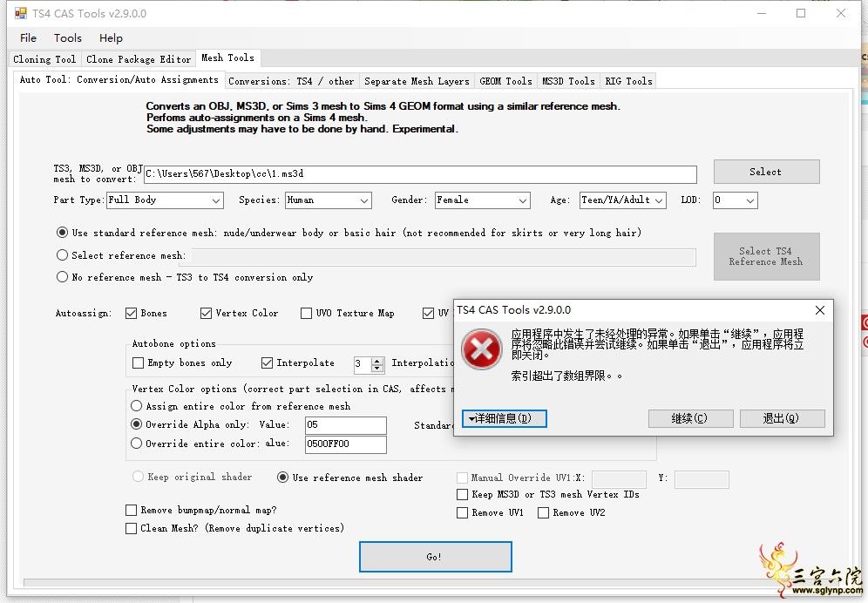Click the red error icon in dialog

pos(482,349)
